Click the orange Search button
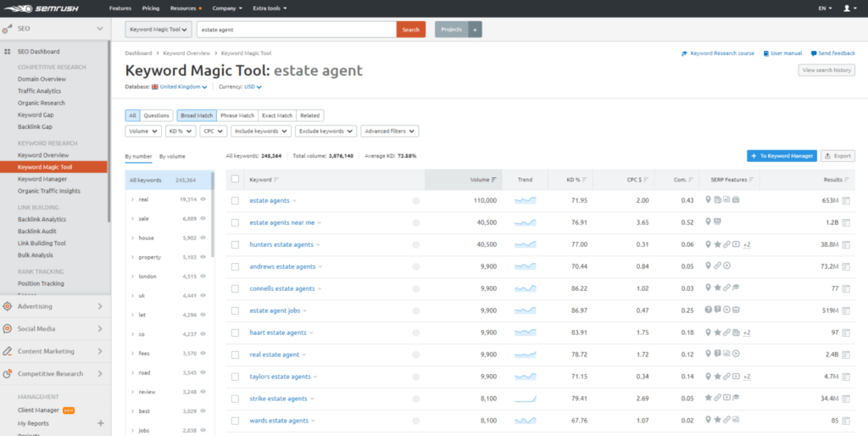868x436 pixels. [411, 30]
